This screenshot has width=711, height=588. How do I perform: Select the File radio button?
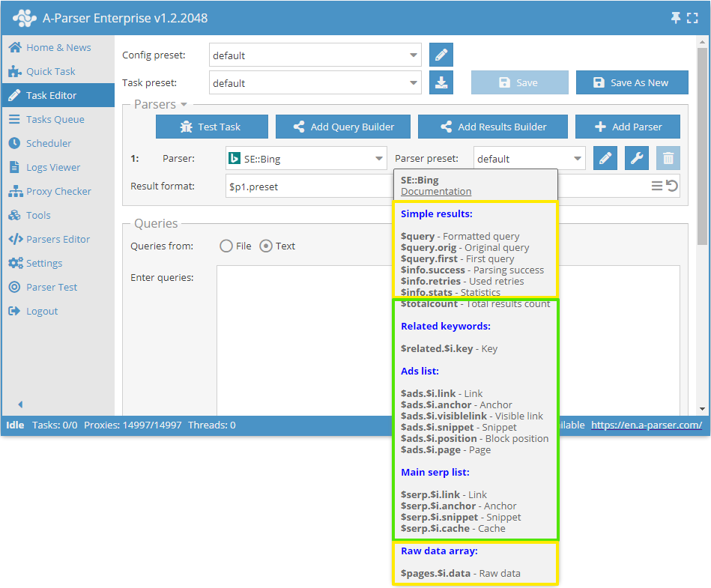pyautogui.click(x=226, y=246)
